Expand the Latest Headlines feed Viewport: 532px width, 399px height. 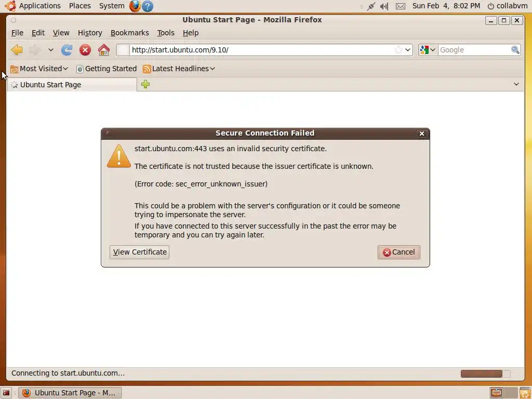[179, 69]
